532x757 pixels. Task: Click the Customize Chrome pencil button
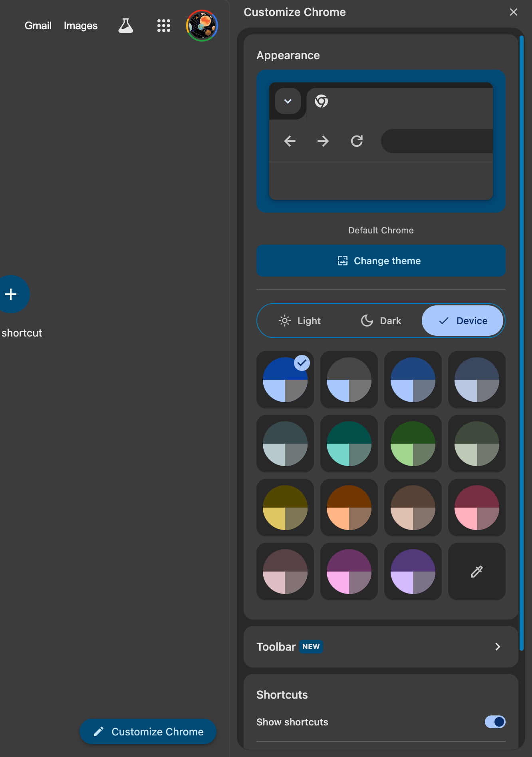[x=148, y=731]
